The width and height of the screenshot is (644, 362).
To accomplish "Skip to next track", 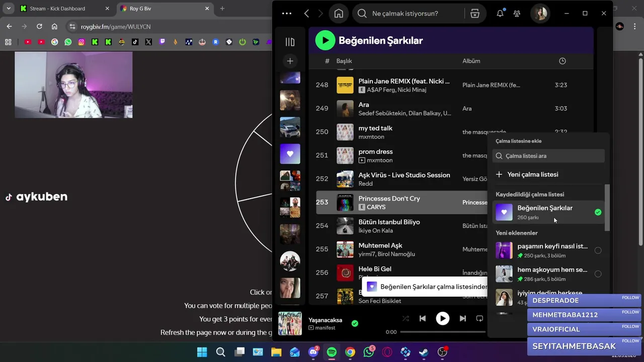I will click(x=463, y=318).
